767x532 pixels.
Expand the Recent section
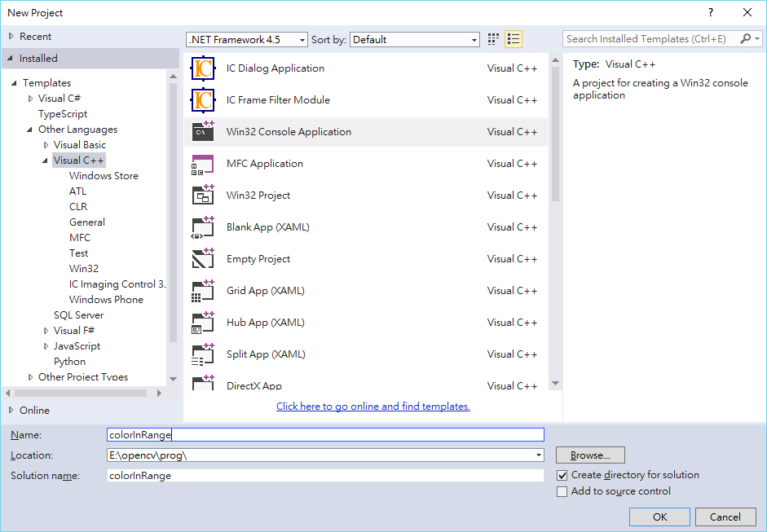click(11, 36)
